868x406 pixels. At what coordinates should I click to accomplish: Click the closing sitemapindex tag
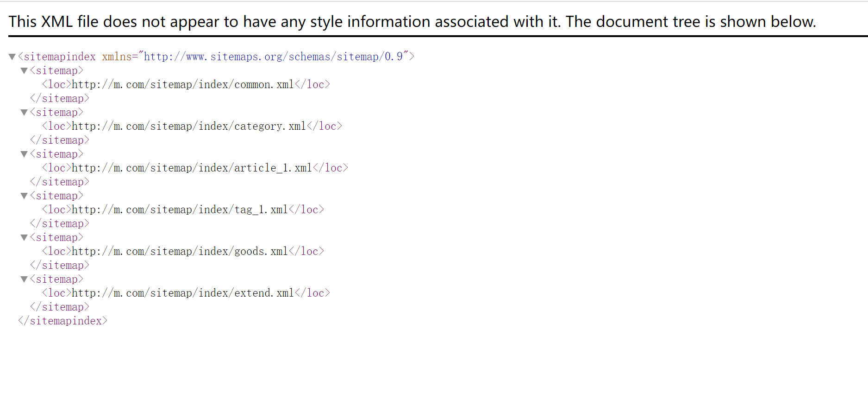62,321
